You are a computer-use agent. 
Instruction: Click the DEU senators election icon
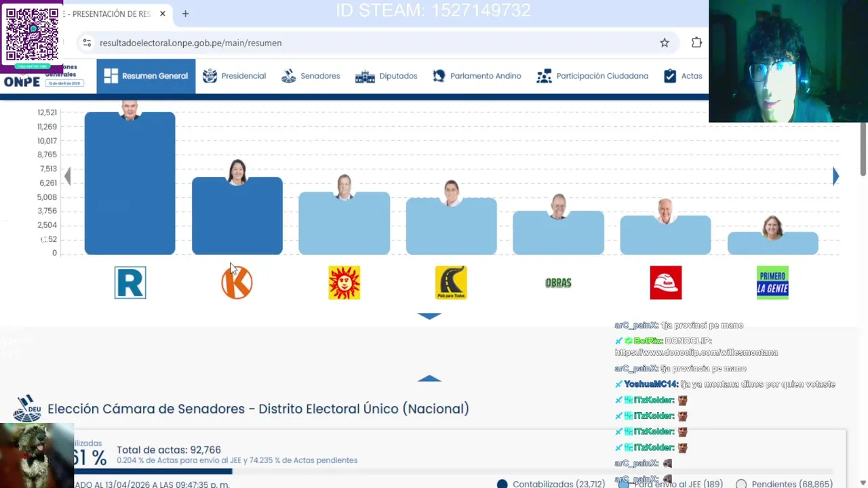click(27, 409)
